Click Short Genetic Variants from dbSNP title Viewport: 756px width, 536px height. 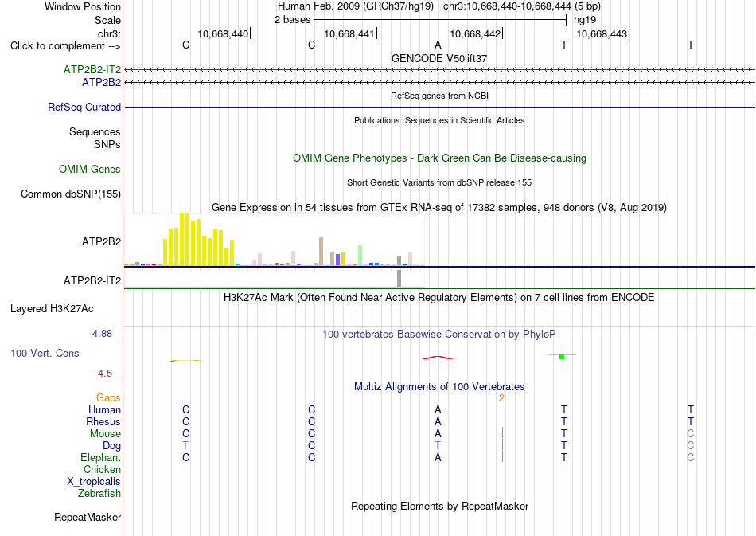pyautogui.click(x=439, y=183)
